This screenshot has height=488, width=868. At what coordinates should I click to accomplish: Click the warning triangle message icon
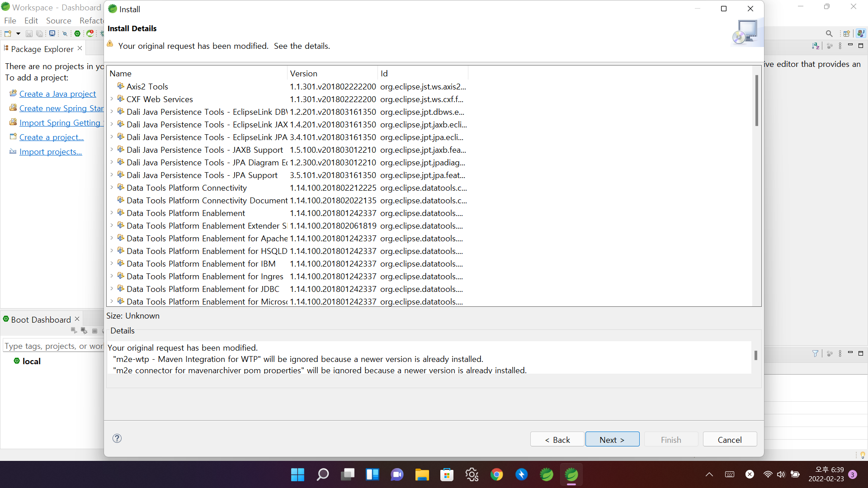[110, 44]
